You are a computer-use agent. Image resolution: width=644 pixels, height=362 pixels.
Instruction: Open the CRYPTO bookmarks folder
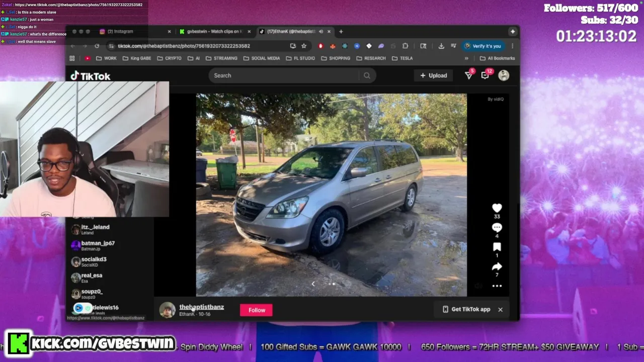click(169, 58)
